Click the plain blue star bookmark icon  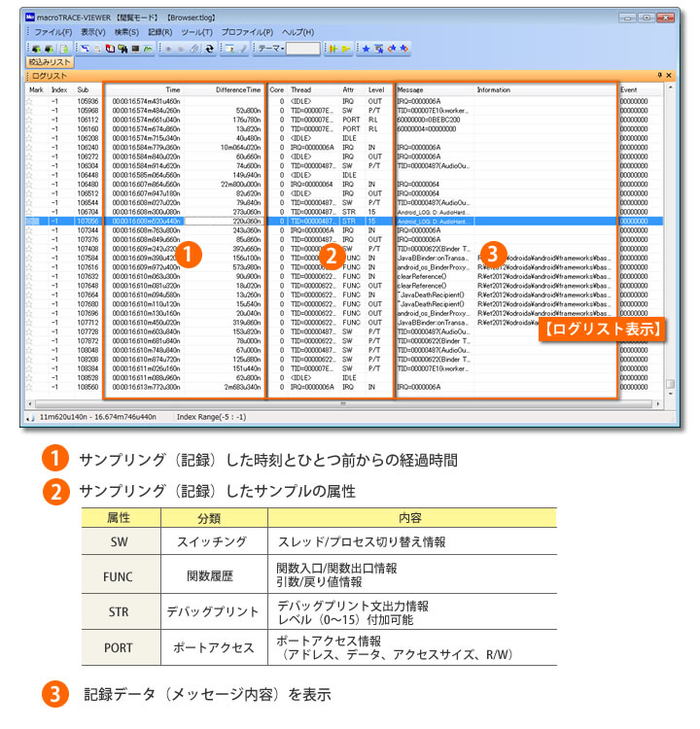367,49
